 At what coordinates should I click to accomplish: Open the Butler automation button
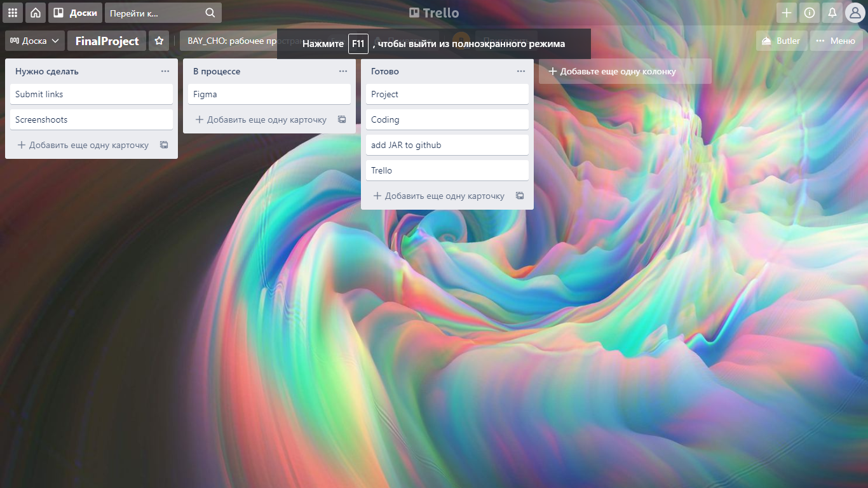click(781, 40)
